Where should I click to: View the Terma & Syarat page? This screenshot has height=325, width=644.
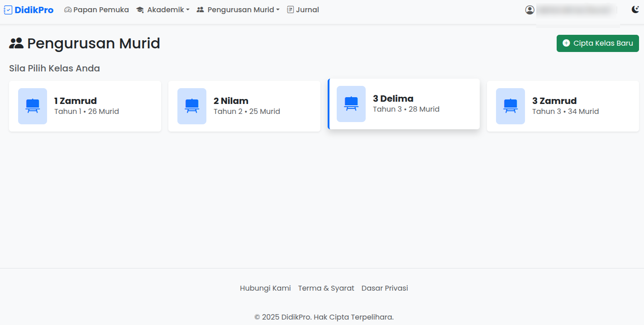(x=326, y=288)
